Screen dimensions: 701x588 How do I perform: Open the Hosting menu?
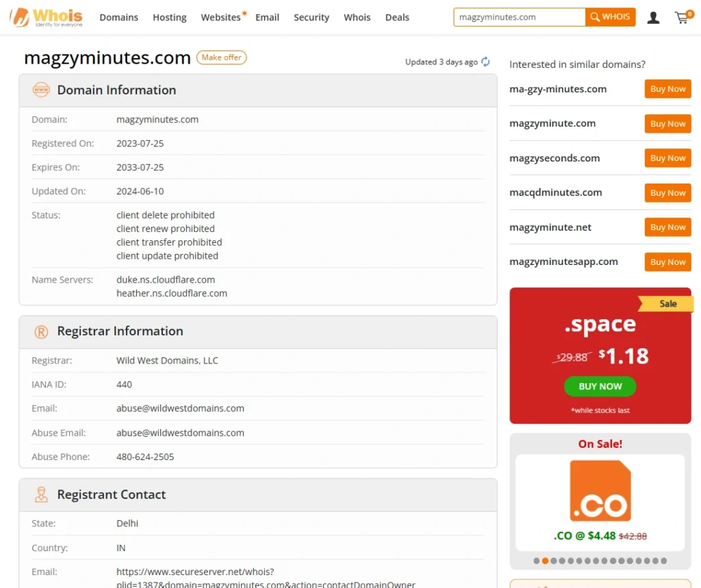[170, 17]
